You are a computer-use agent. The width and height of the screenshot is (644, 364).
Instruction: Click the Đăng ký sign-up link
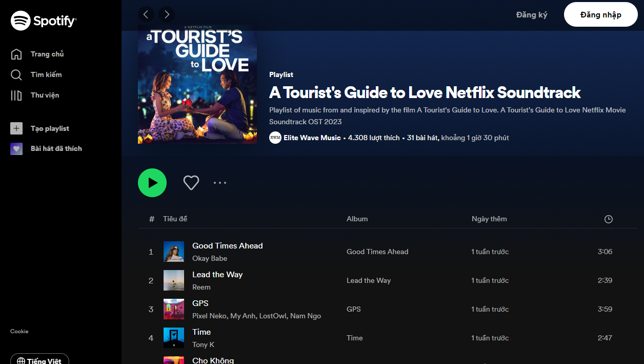click(532, 15)
